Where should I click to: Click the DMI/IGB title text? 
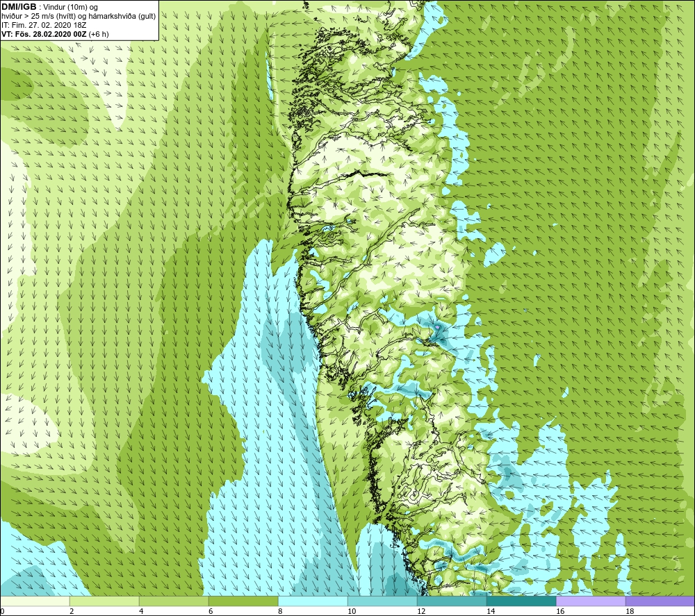19,7
